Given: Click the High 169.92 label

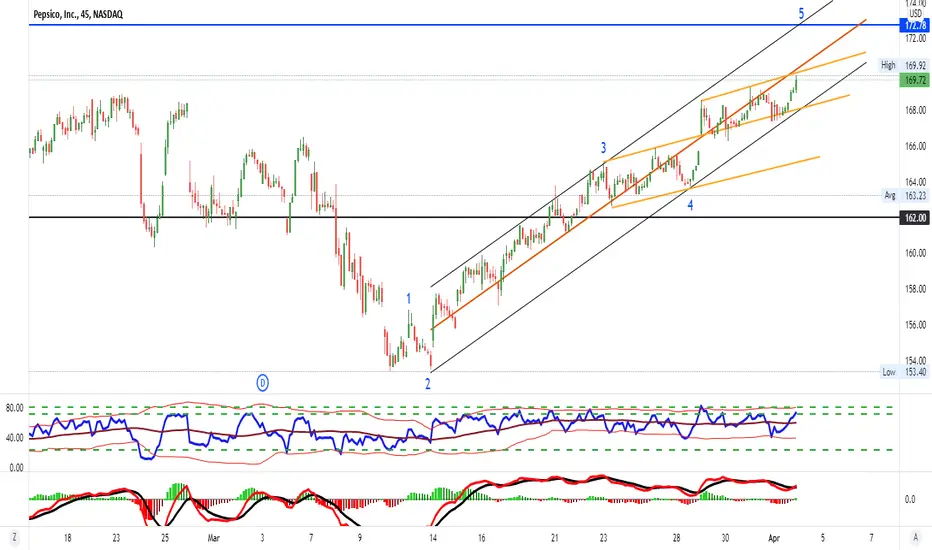Looking at the screenshot, I should (x=903, y=65).
